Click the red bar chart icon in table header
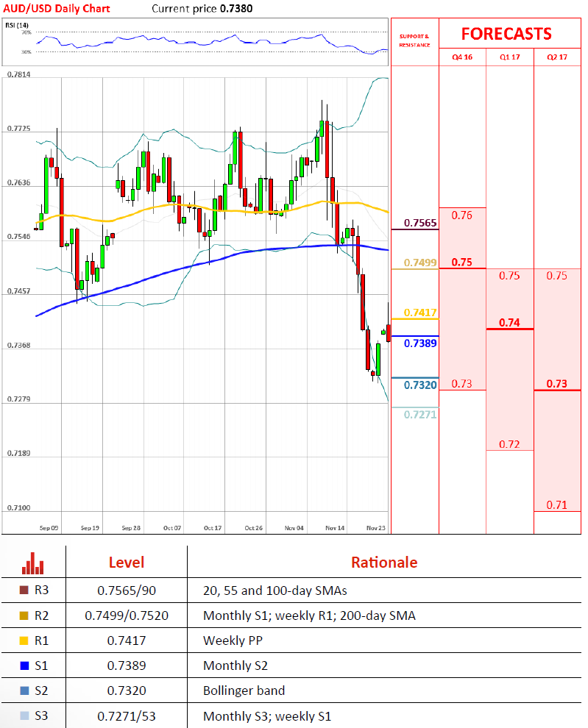Image resolution: width=588 pixels, height=728 pixels. pyautogui.click(x=32, y=563)
